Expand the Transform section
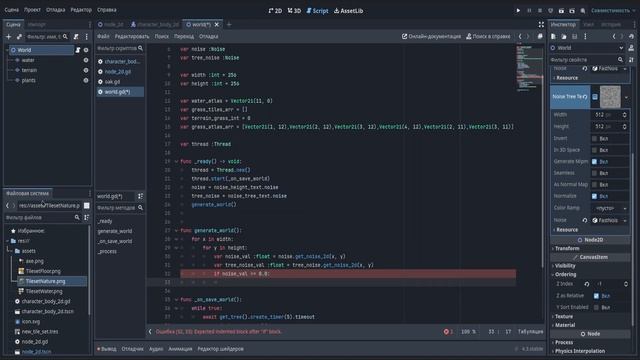The height and width of the screenshot is (360, 640). 566,249
